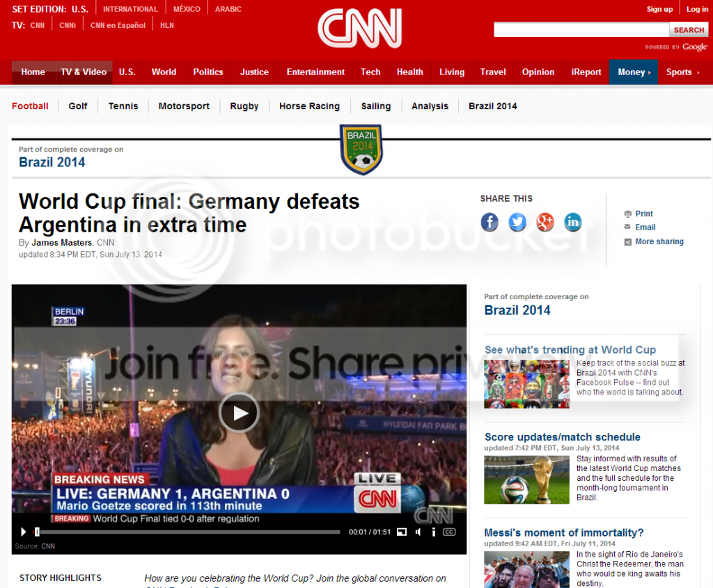
Task: Expand the Money dropdown nav item
Action: point(634,72)
